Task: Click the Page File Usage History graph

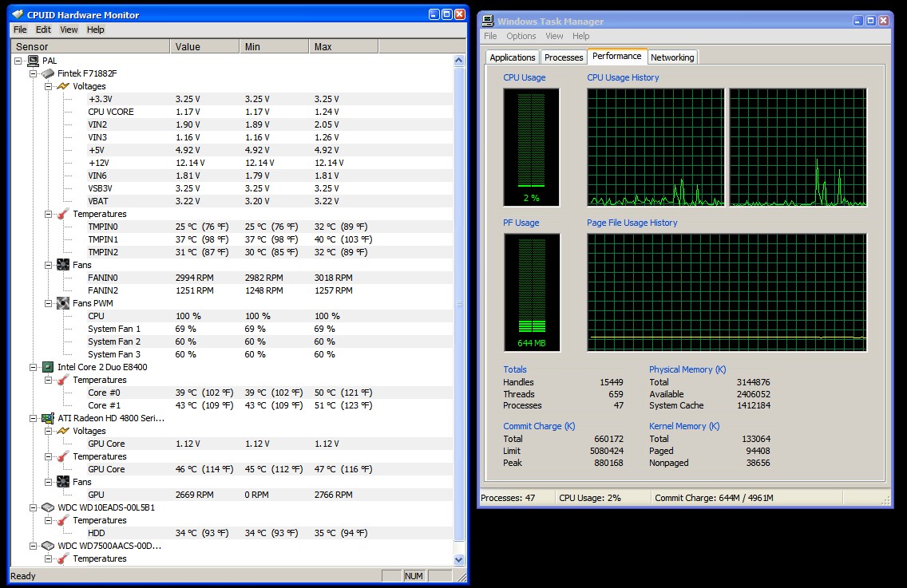Action: coord(727,293)
